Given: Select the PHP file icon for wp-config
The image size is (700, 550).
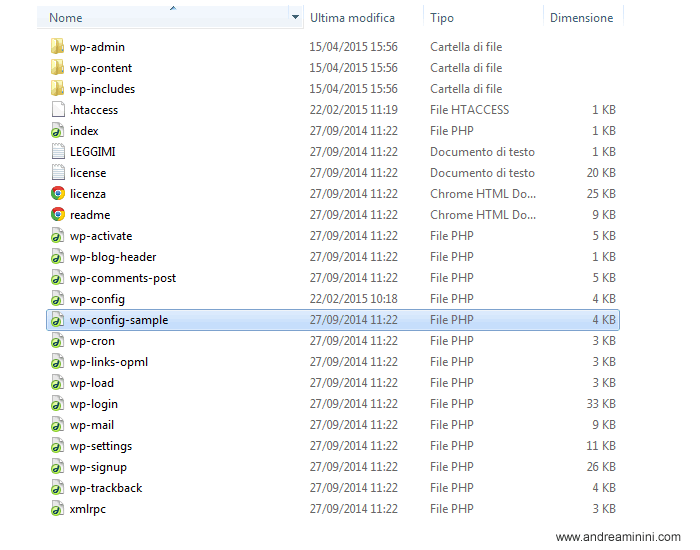Looking at the screenshot, I should 58,299.
